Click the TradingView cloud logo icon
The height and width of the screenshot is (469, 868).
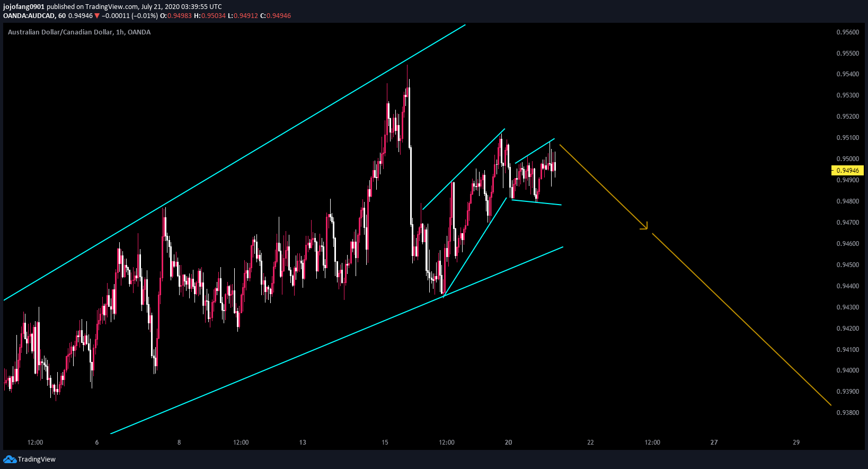pos(10,459)
